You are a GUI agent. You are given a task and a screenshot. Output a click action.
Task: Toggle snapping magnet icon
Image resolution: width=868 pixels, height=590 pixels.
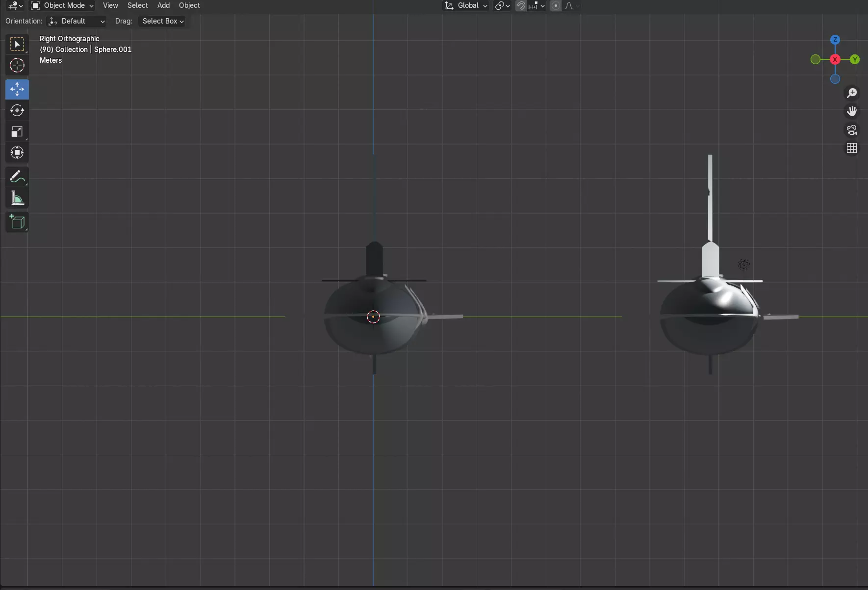point(521,6)
